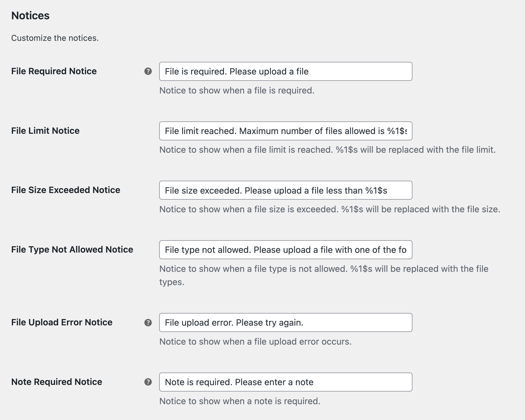Click the Notices section heading
Image resolution: width=525 pixels, height=420 pixels.
[30, 15]
